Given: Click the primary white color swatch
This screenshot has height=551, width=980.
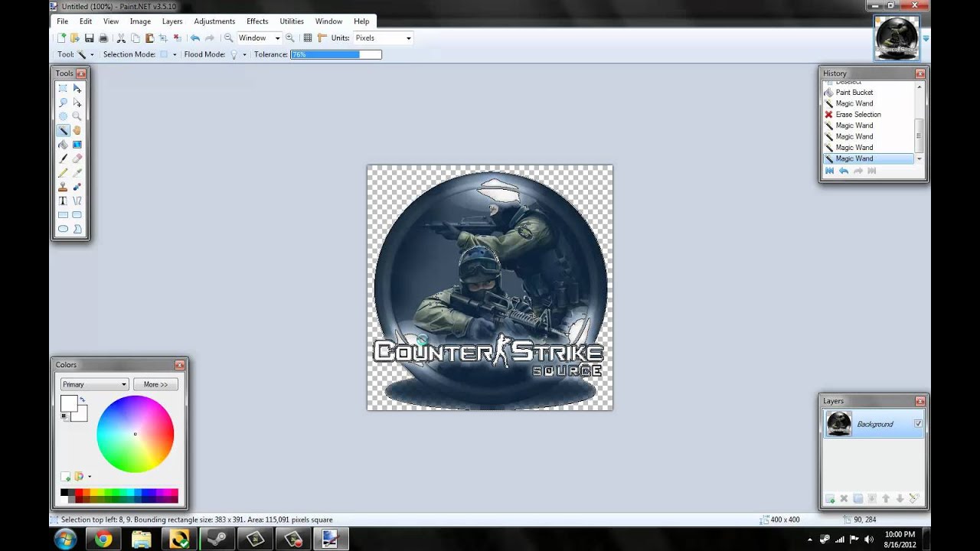Looking at the screenshot, I should (x=68, y=403).
